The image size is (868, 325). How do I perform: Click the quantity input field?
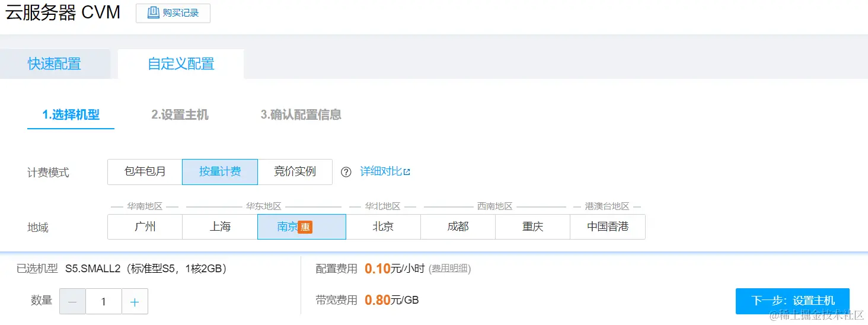click(x=104, y=302)
